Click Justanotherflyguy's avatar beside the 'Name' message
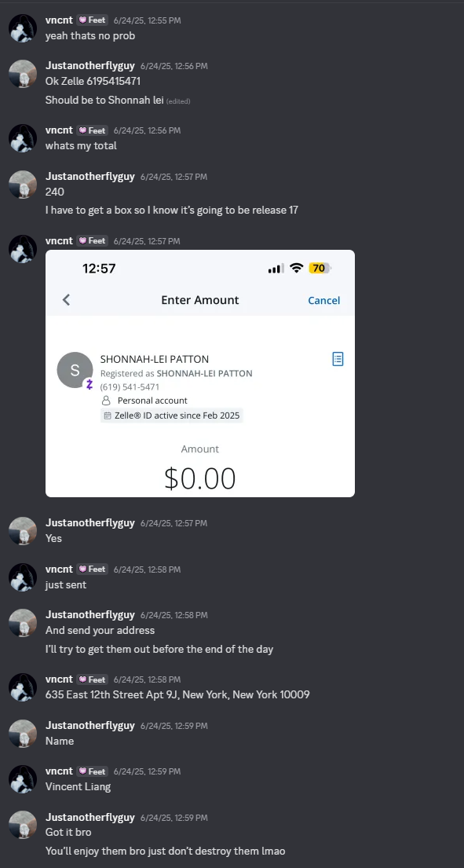The width and height of the screenshot is (464, 868). [x=23, y=734]
